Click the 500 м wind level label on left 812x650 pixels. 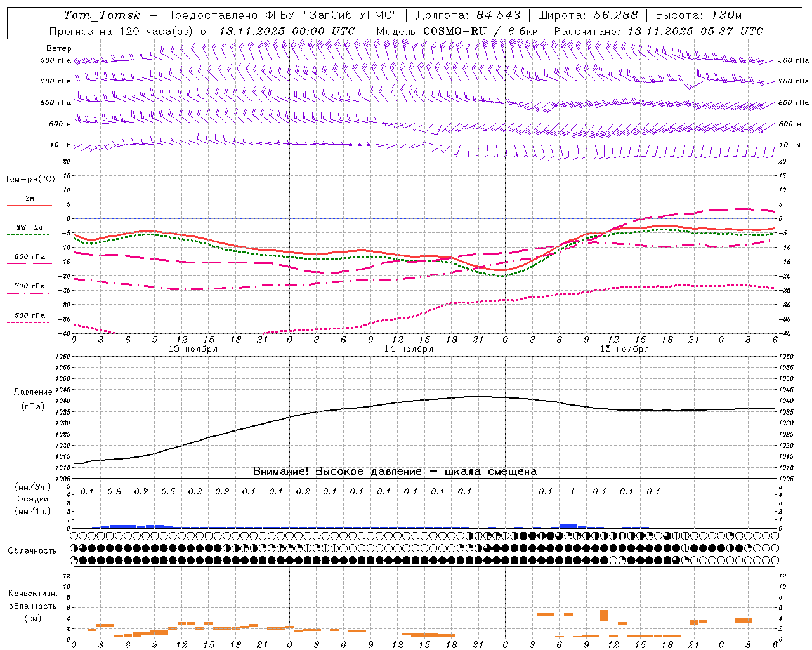(60, 124)
